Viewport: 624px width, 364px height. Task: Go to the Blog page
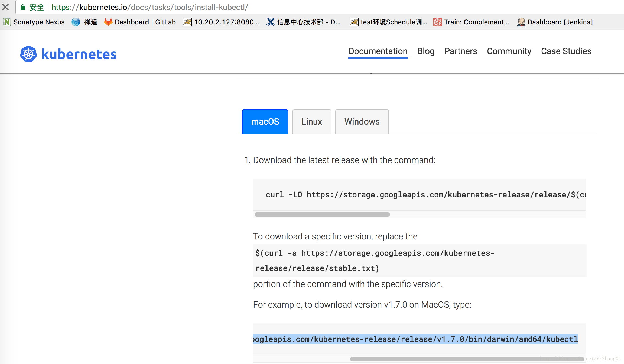(x=426, y=51)
